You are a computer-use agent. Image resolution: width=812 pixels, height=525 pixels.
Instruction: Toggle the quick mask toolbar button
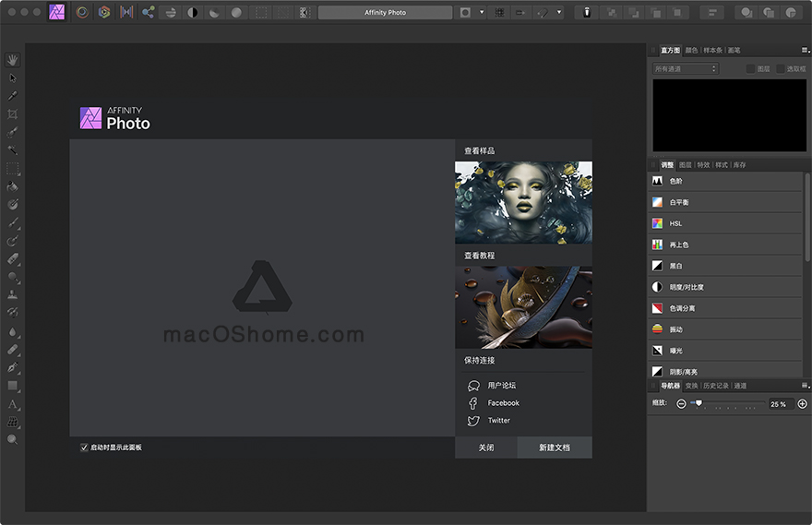click(466, 12)
